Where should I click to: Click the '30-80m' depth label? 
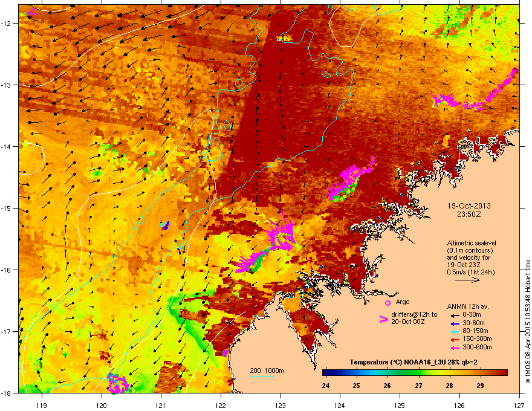tap(473, 323)
